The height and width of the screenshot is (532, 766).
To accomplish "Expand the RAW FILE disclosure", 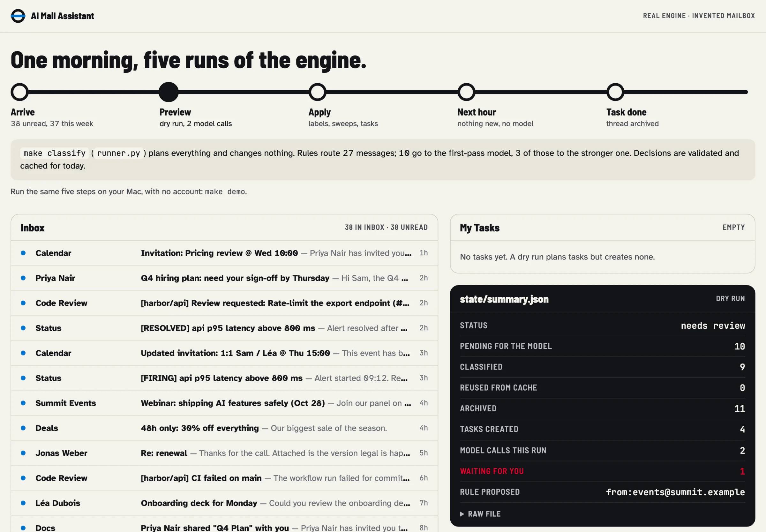I will pyautogui.click(x=480, y=514).
